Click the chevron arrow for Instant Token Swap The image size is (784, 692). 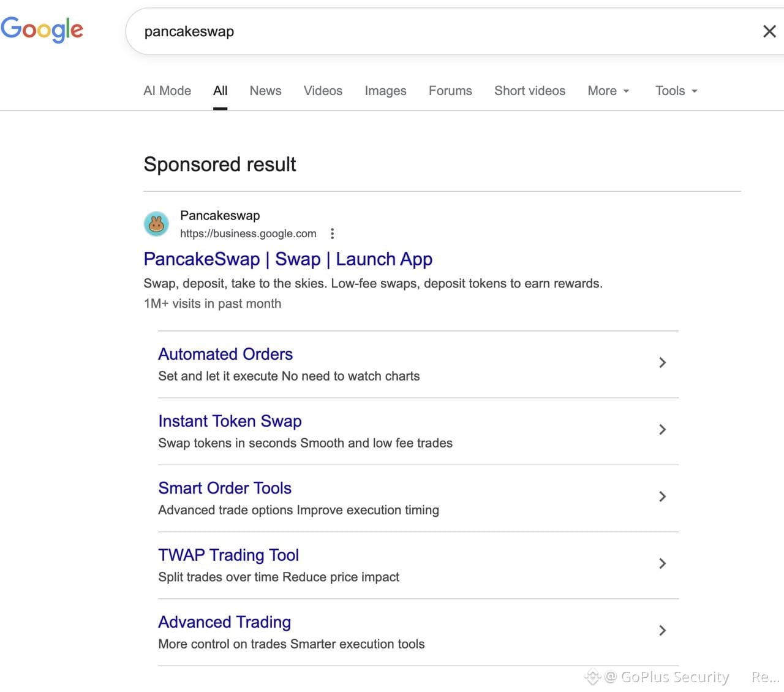(662, 429)
